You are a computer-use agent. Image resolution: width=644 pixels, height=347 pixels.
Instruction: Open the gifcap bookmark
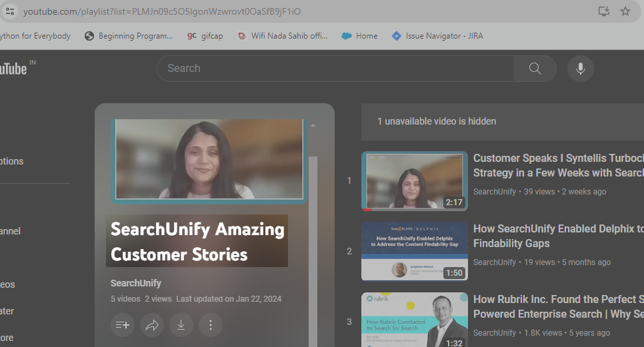tap(209, 36)
